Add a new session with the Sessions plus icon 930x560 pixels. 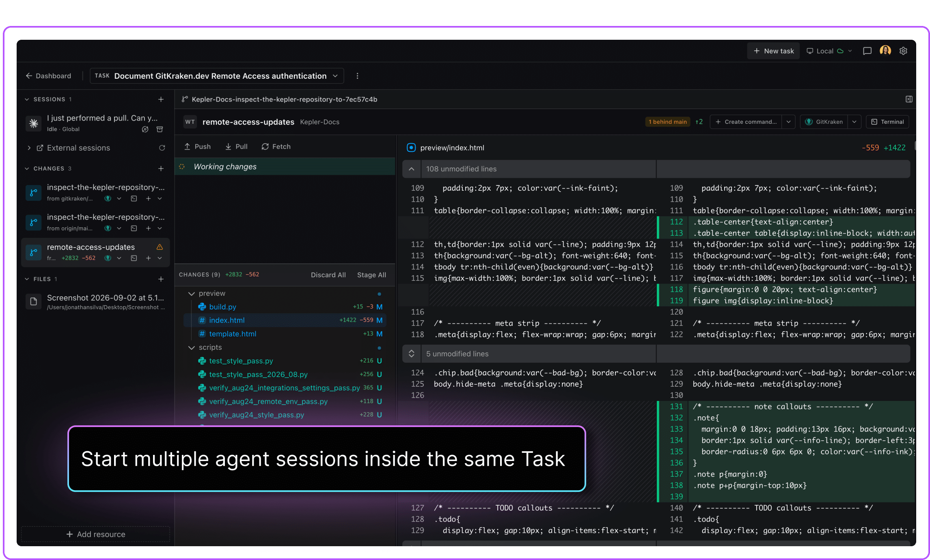(161, 99)
